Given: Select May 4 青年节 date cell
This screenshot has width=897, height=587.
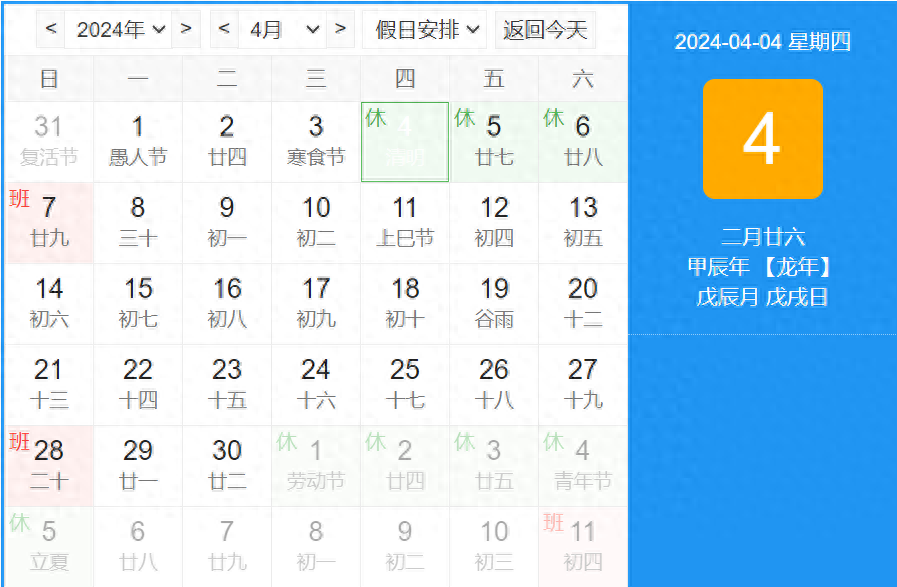Looking at the screenshot, I should click(x=583, y=465).
